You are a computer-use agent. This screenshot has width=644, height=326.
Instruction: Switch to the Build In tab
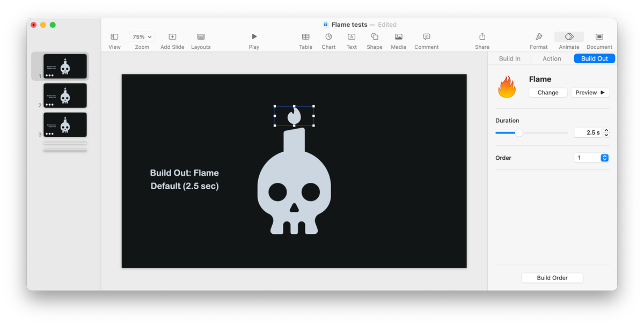(510, 58)
